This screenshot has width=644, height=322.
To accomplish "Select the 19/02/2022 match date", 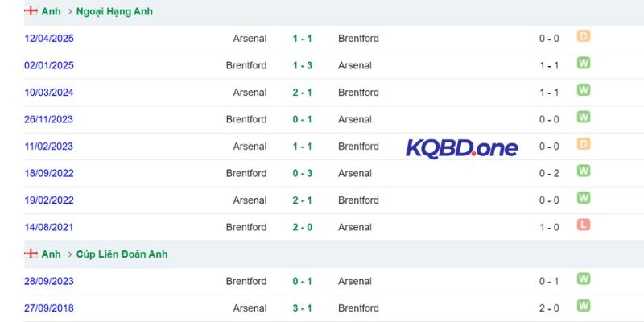I will (48, 200).
